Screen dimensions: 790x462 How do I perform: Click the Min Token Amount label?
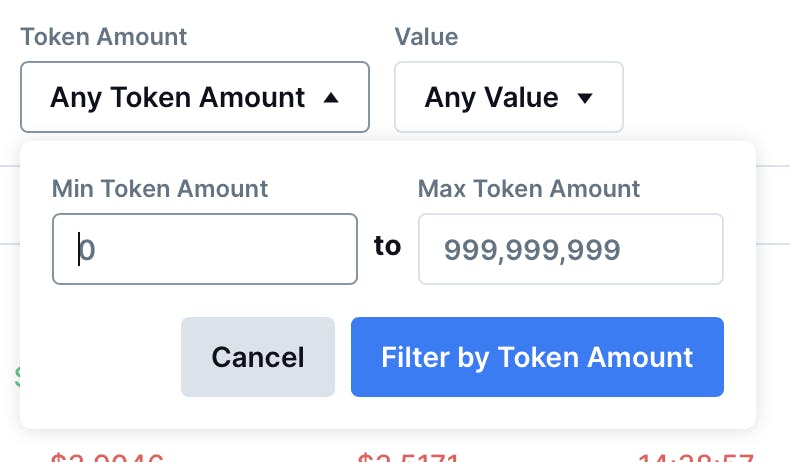(160, 189)
